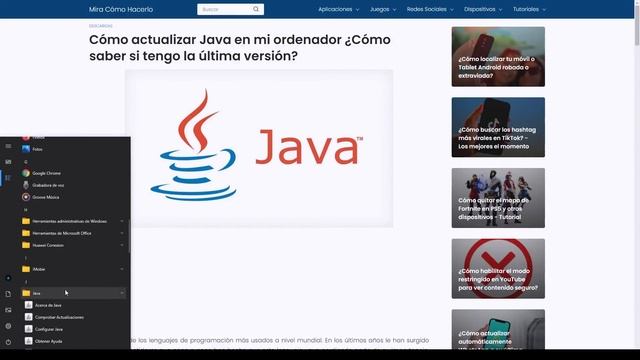Open article about Fortnite map on PS5
Image resolution: width=640 pixels, height=360 pixels.
pyautogui.click(x=498, y=198)
